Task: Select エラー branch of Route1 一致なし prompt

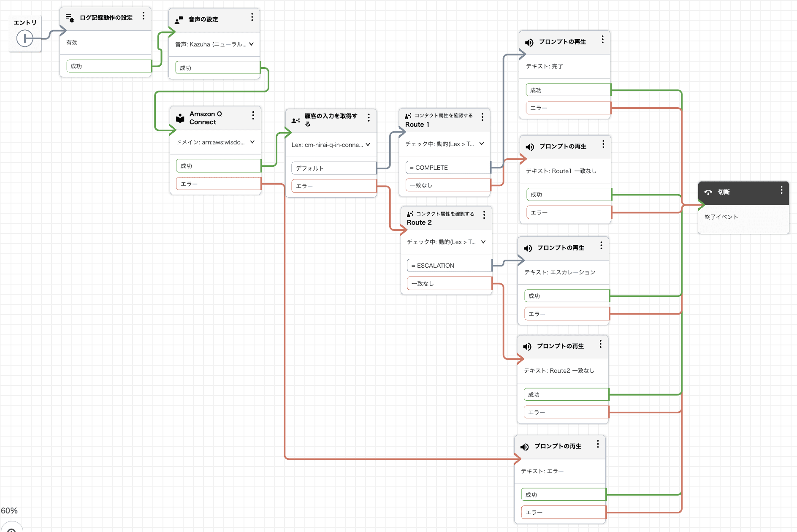Action: (x=569, y=213)
